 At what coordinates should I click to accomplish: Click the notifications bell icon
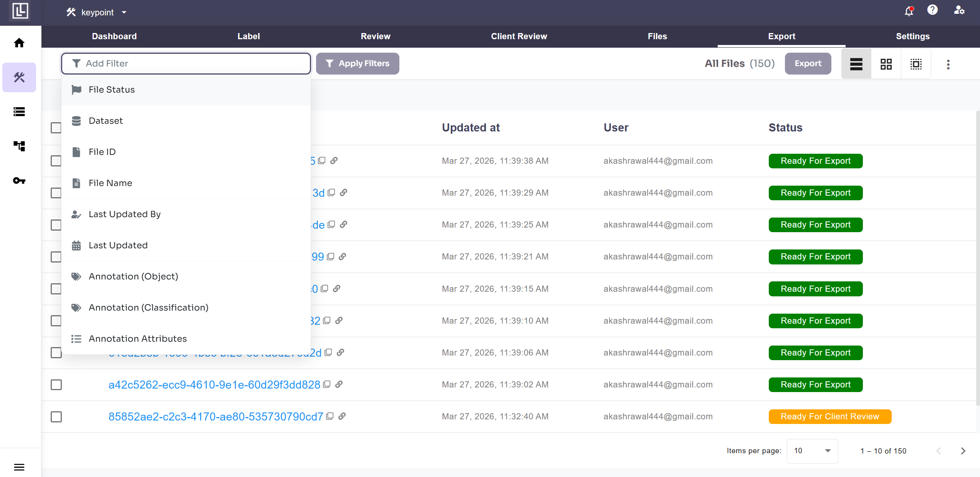[909, 11]
